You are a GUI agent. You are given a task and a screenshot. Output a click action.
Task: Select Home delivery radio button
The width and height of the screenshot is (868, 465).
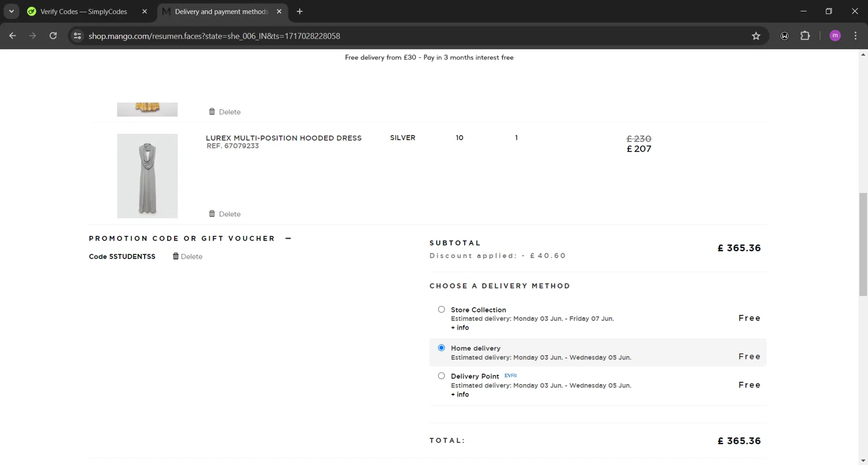441,348
